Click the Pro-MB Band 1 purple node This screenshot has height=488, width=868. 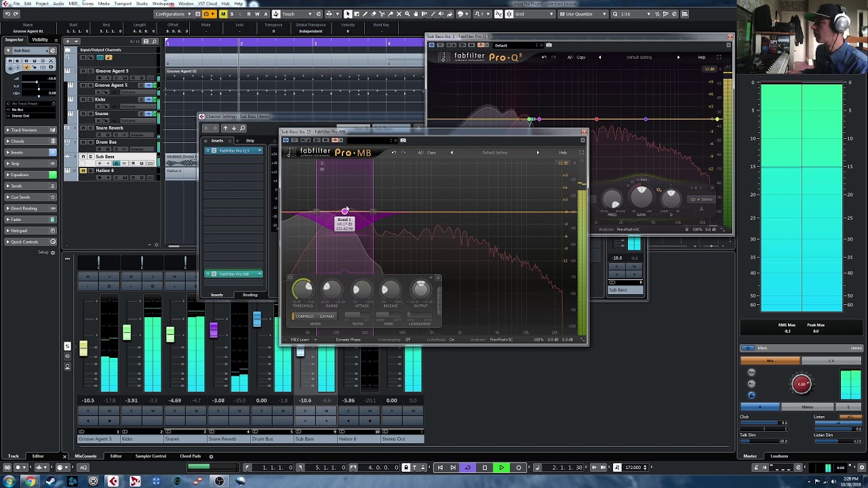click(x=344, y=211)
